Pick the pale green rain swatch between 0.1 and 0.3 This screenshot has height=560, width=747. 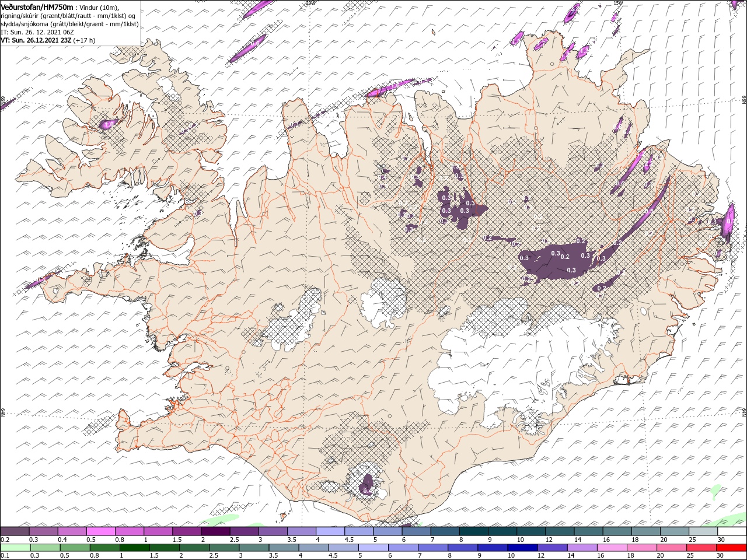[x=15, y=548]
